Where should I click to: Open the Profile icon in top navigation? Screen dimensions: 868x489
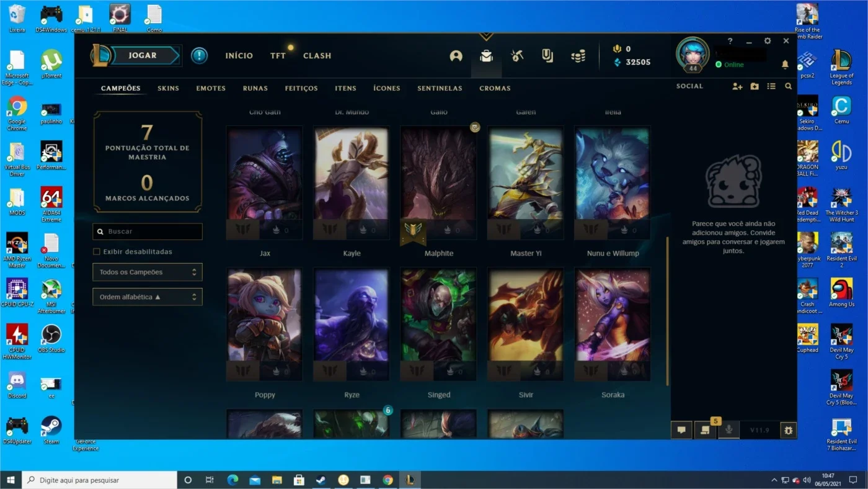(x=456, y=56)
